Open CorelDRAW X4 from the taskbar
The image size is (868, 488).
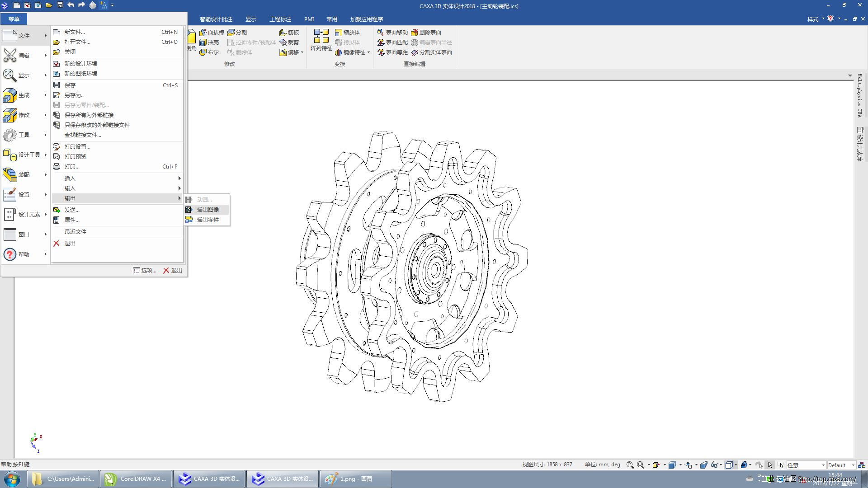click(136, 479)
